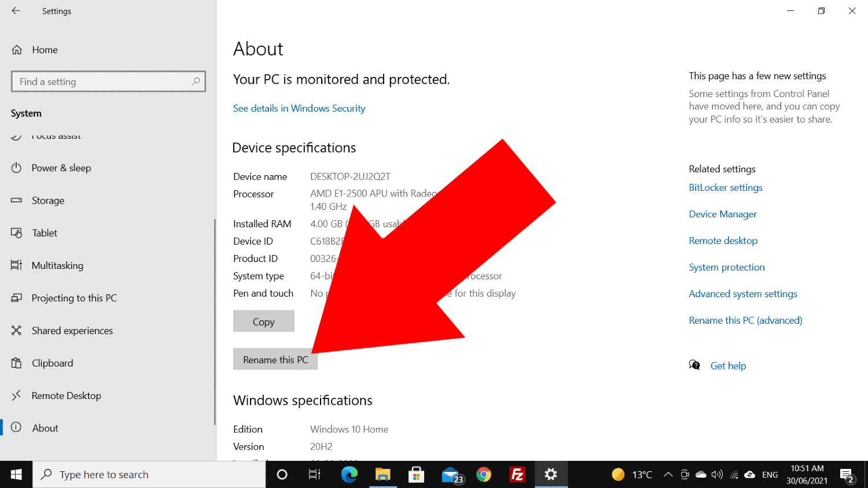868x488 pixels.
Task: Click the About info icon in the sidebar
Action: coord(16,428)
